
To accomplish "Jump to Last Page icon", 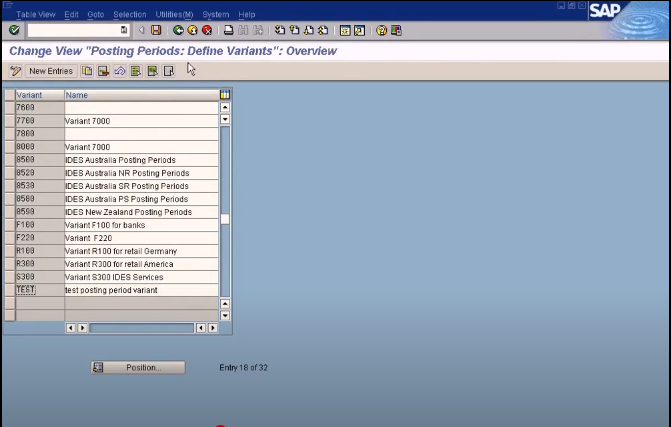I will (323, 30).
